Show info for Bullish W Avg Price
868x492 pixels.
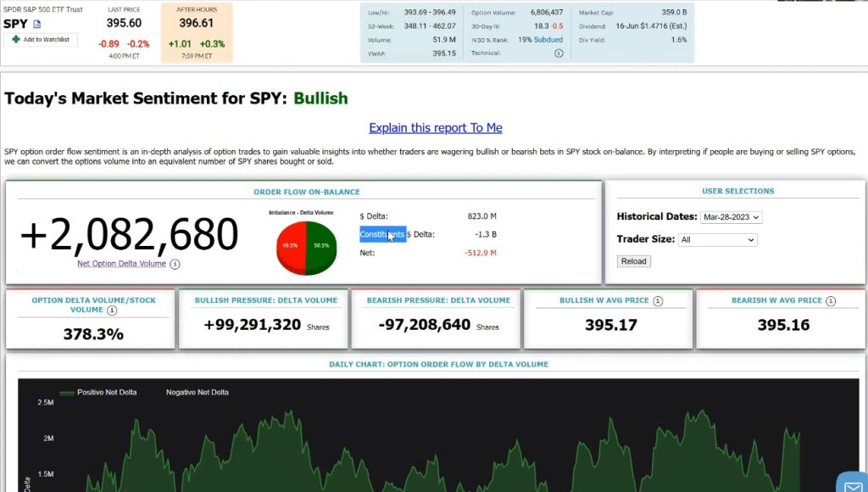pyautogui.click(x=658, y=301)
